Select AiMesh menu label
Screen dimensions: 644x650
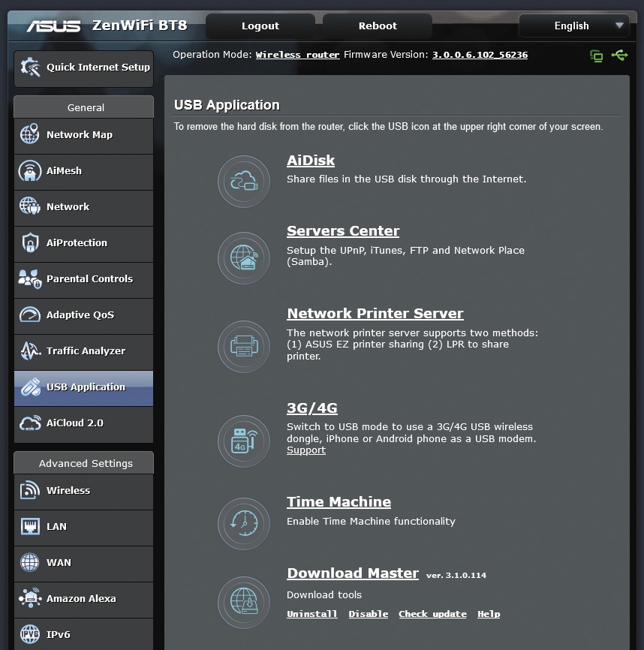65,171
